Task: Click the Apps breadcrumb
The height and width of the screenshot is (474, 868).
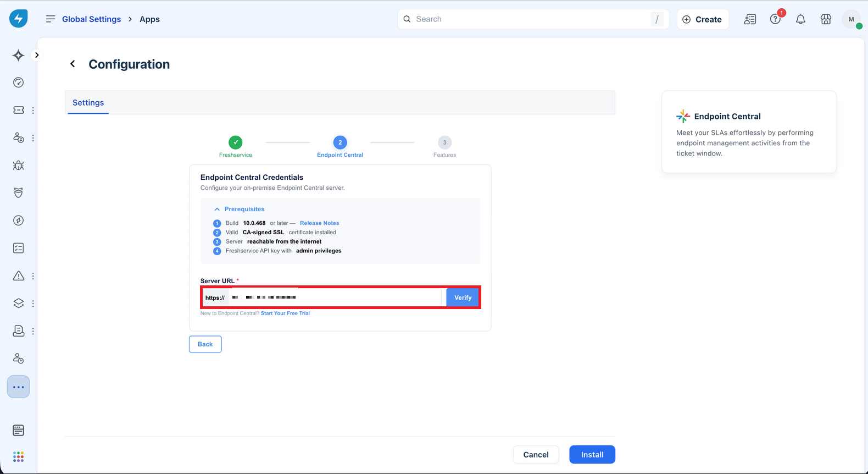Action: (149, 19)
